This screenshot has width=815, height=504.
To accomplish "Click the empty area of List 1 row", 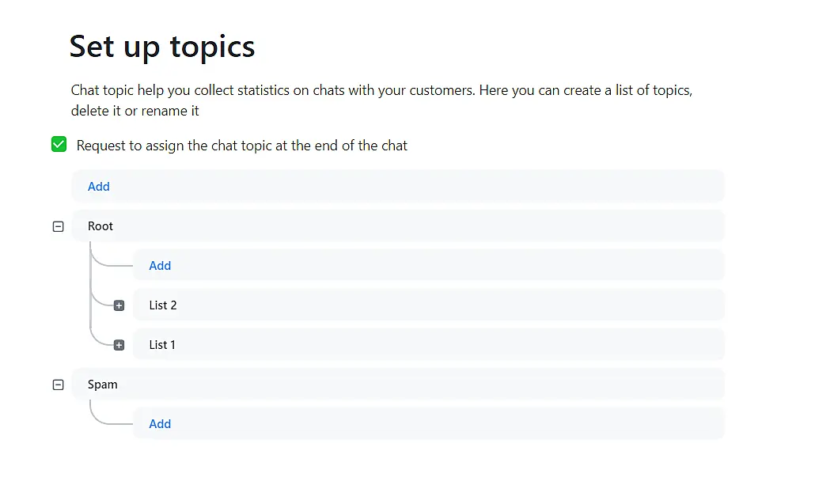I will (443, 345).
